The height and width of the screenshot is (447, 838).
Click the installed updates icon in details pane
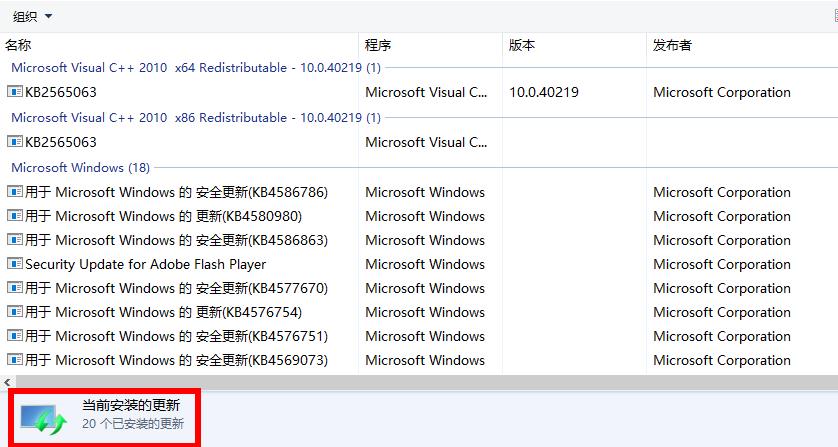[x=44, y=418]
